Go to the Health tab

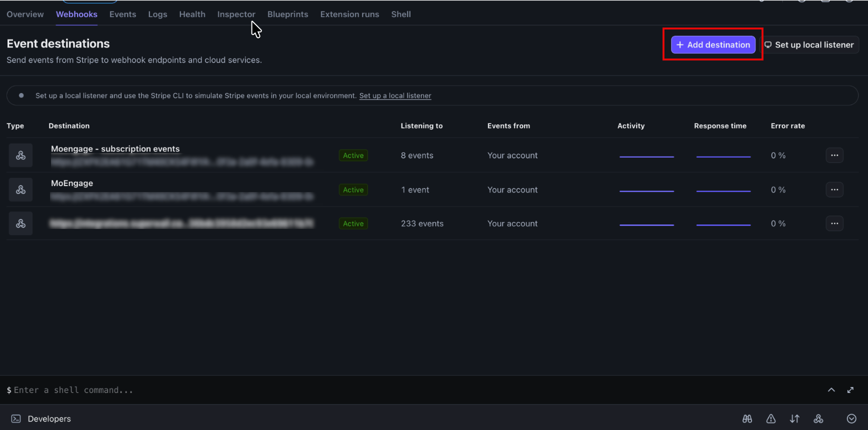[x=192, y=14]
